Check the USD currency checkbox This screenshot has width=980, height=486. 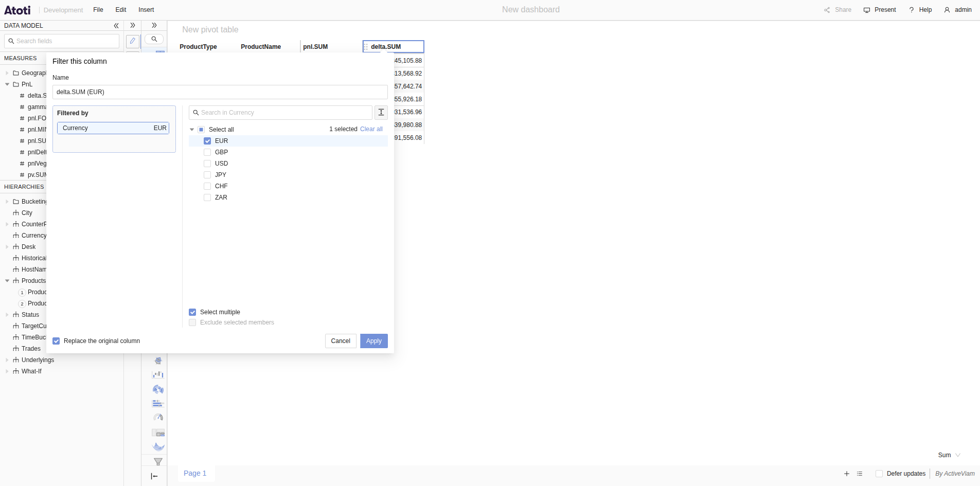pyautogui.click(x=207, y=164)
